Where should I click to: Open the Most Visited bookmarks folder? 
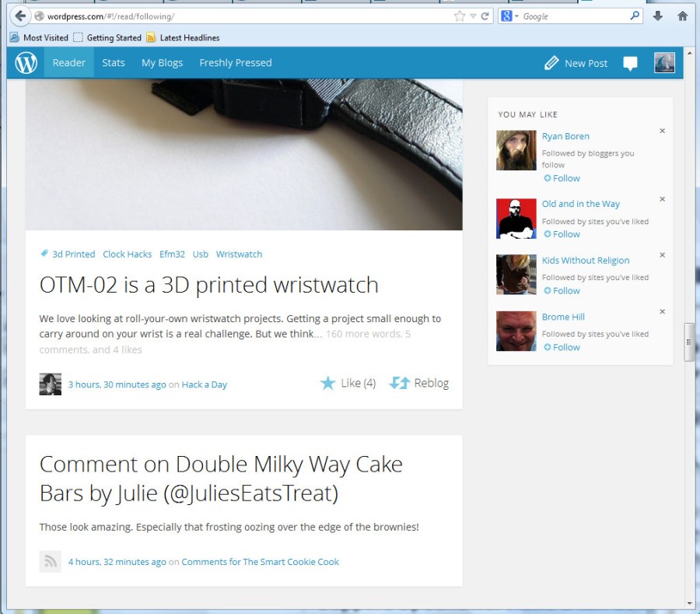39,37
